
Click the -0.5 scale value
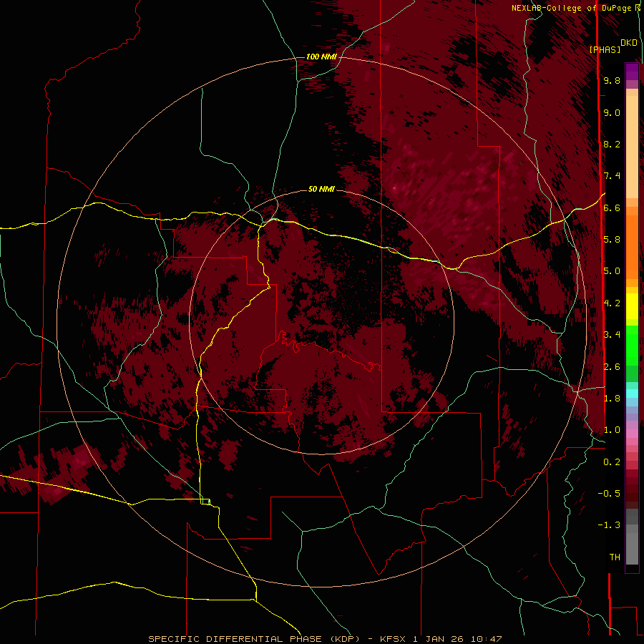(x=609, y=494)
